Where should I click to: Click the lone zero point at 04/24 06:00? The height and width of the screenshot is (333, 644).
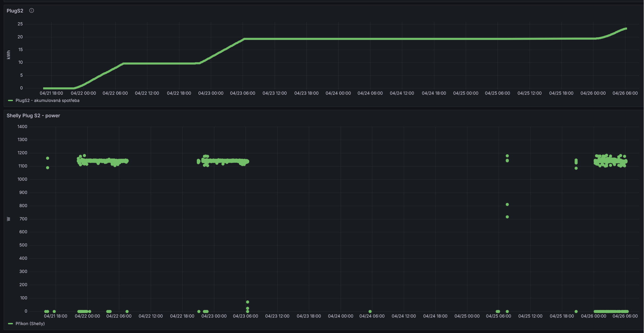(x=370, y=312)
